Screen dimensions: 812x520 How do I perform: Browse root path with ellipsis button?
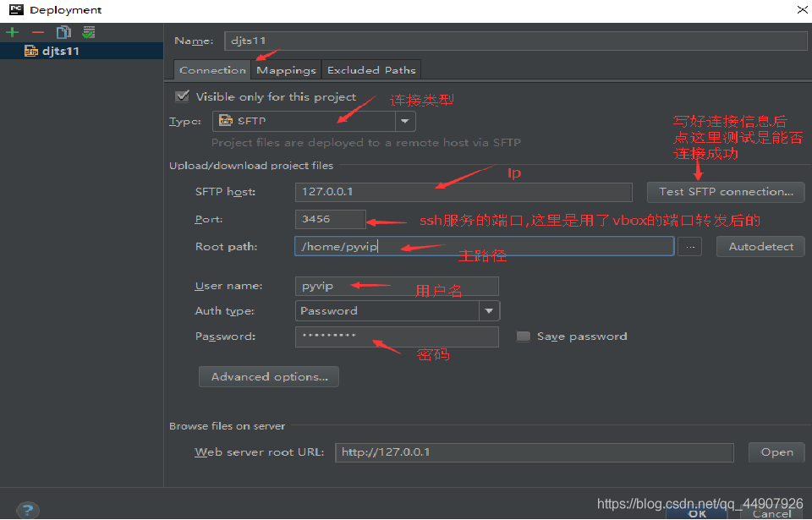pos(689,247)
